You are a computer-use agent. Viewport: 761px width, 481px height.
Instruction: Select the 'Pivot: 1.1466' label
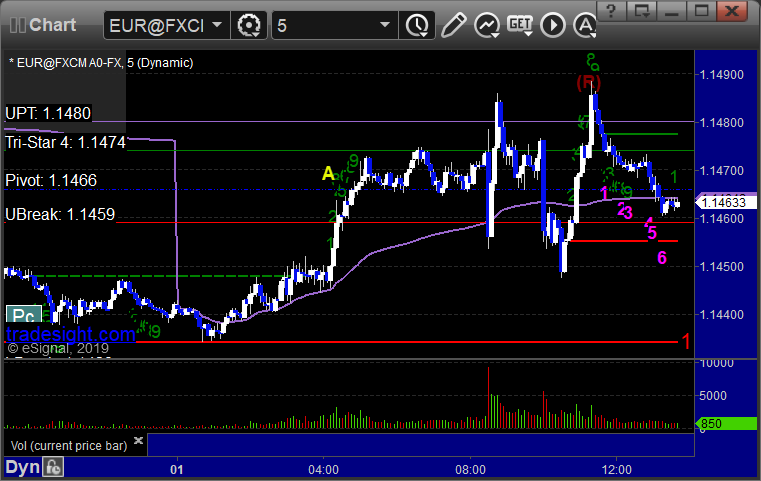[x=51, y=180]
